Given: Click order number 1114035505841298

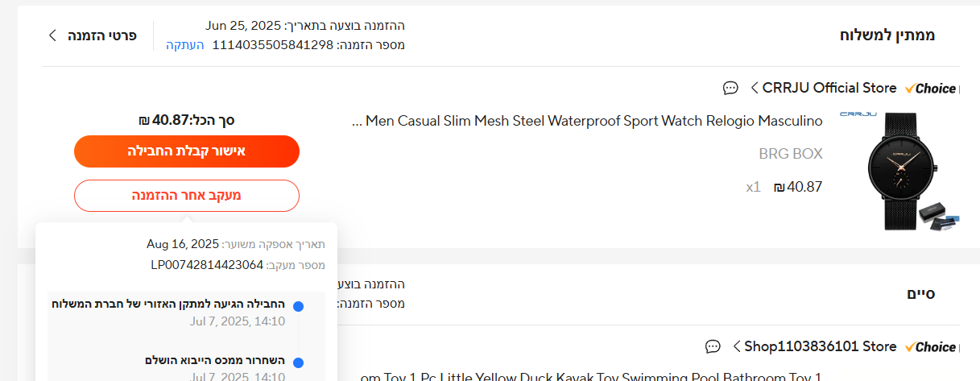Looking at the screenshot, I should [x=272, y=44].
